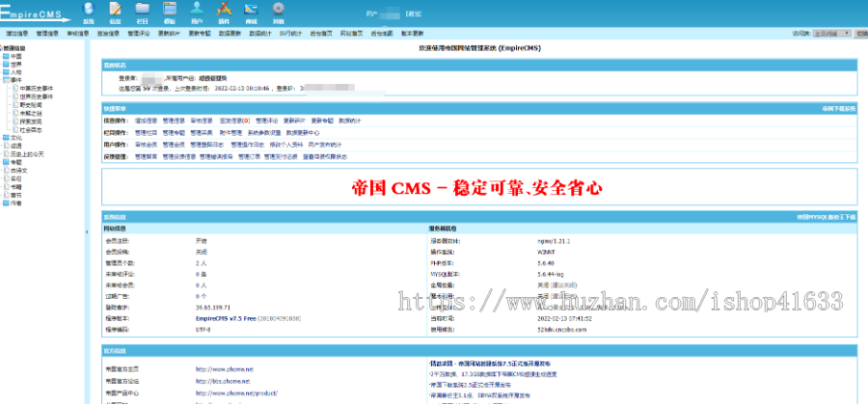Viewport: 868px width, 404px height.
Task: Open 网站首页 in the top shortcut bar
Action: coord(351,33)
